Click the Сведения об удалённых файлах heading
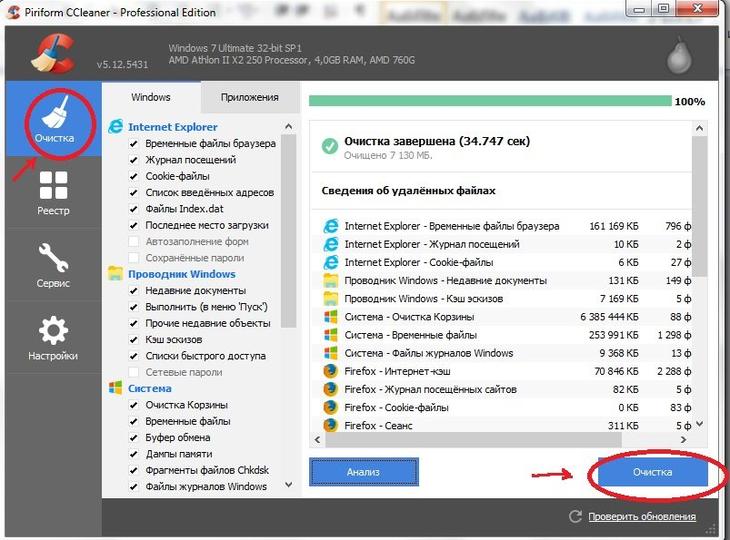Screen dimensions: 730x540 click(x=408, y=190)
